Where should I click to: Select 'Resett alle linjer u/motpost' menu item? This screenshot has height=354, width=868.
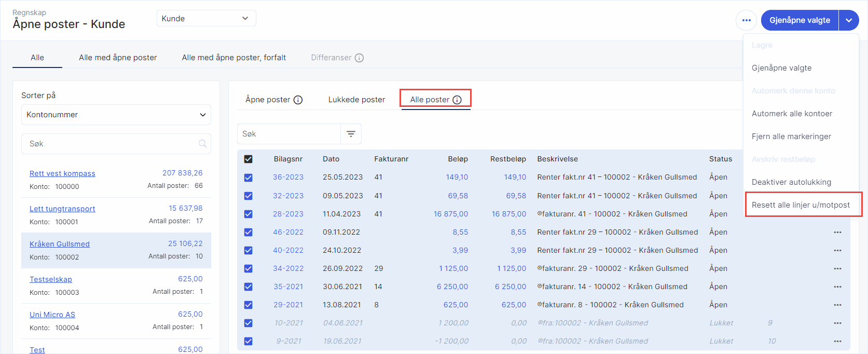801,205
